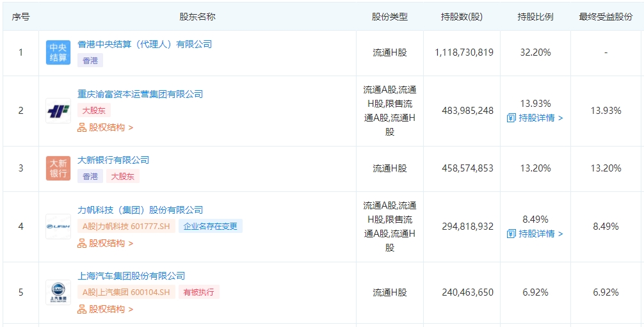Select the 483,985,248 share count cell

pyautogui.click(x=468, y=111)
